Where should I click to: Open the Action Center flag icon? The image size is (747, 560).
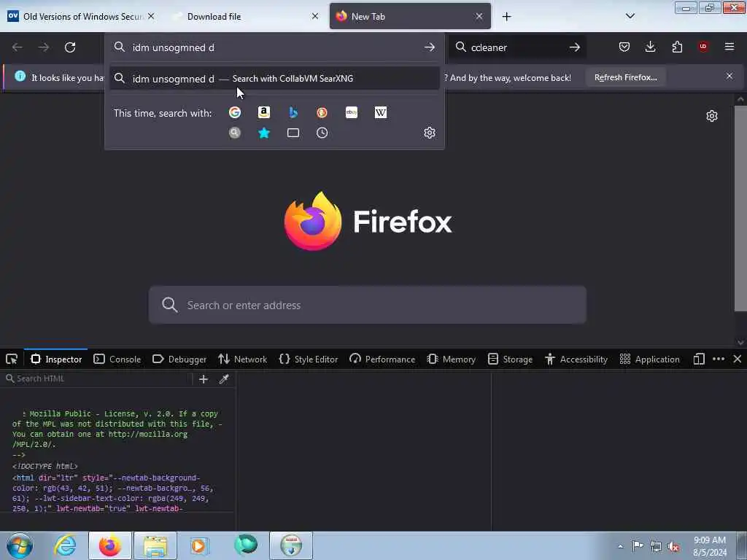point(638,545)
